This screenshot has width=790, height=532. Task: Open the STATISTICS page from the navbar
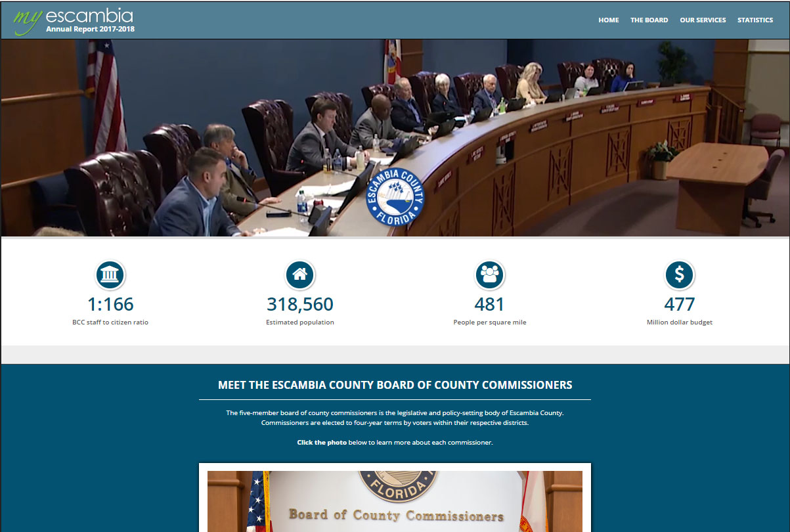[x=755, y=20]
